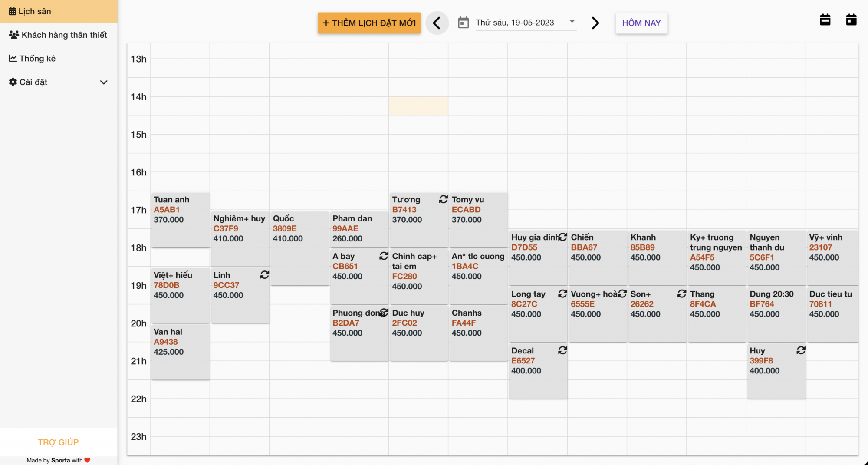Click recurring icon on Decal booking
The height and width of the screenshot is (465, 868).
pyautogui.click(x=562, y=350)
